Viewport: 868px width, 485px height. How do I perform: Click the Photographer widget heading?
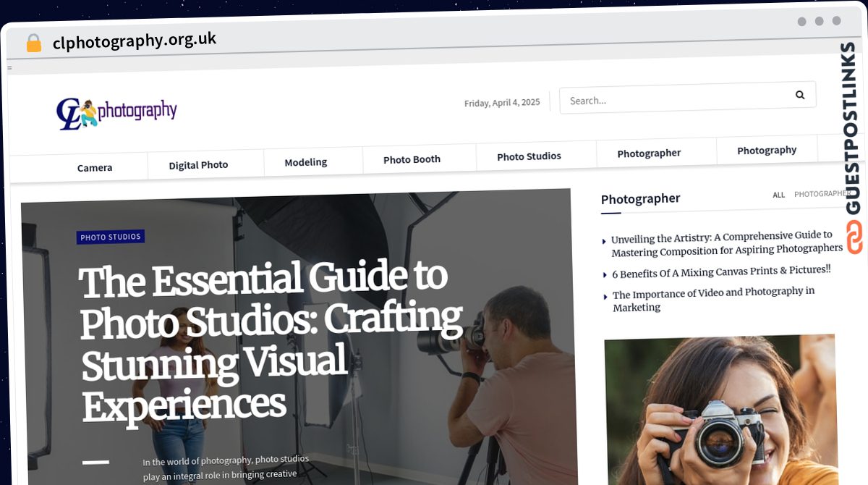tap(640, 199)
